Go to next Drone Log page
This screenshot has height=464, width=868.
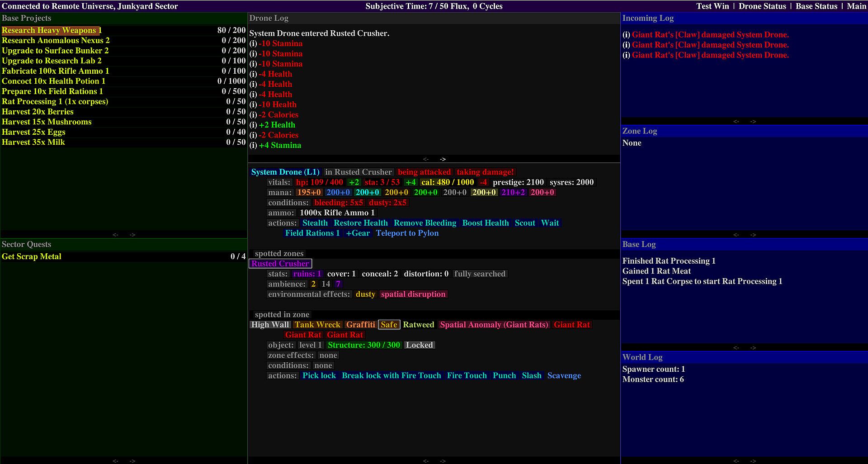(443, 159)
